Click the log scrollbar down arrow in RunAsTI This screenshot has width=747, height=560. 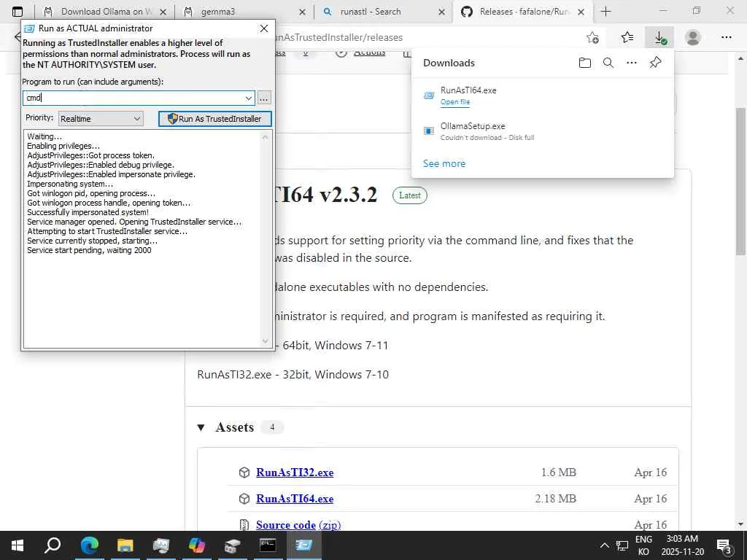tap(266, 341)
